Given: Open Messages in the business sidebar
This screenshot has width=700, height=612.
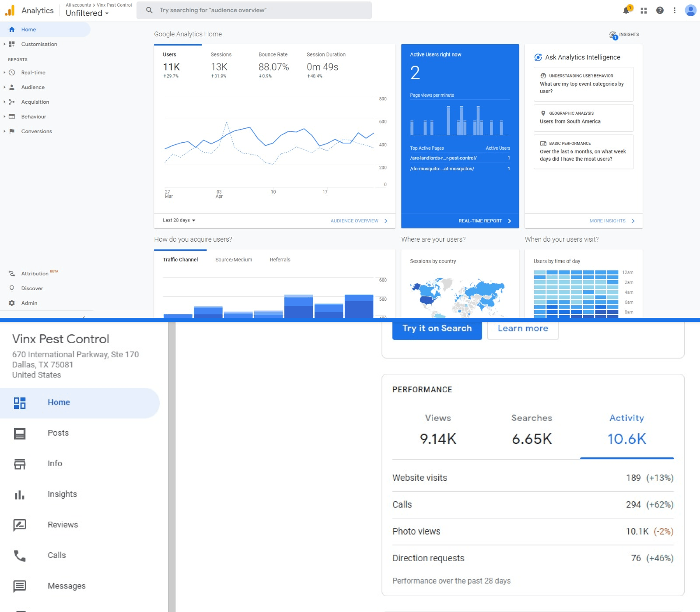Looking at the screenshot, I should pyautogui.click(x=66, y=586).
